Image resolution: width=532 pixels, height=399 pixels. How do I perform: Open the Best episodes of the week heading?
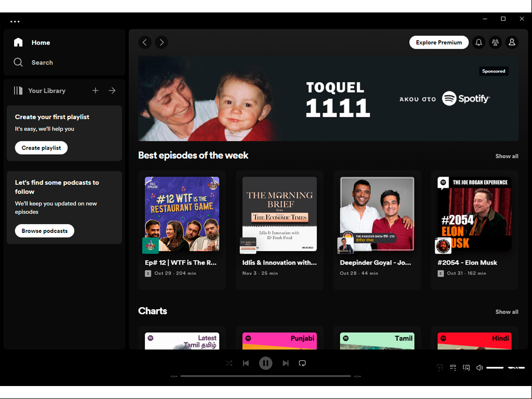193,155
